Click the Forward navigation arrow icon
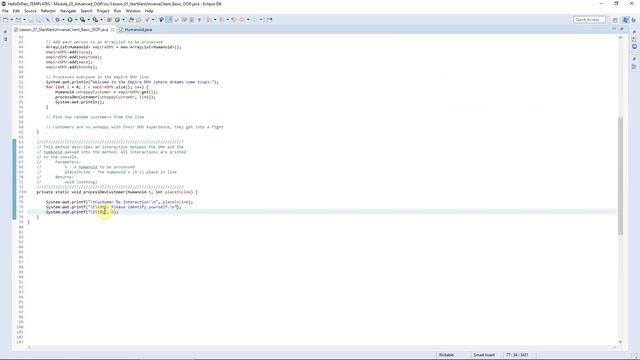640x360 pixels. 254,20
